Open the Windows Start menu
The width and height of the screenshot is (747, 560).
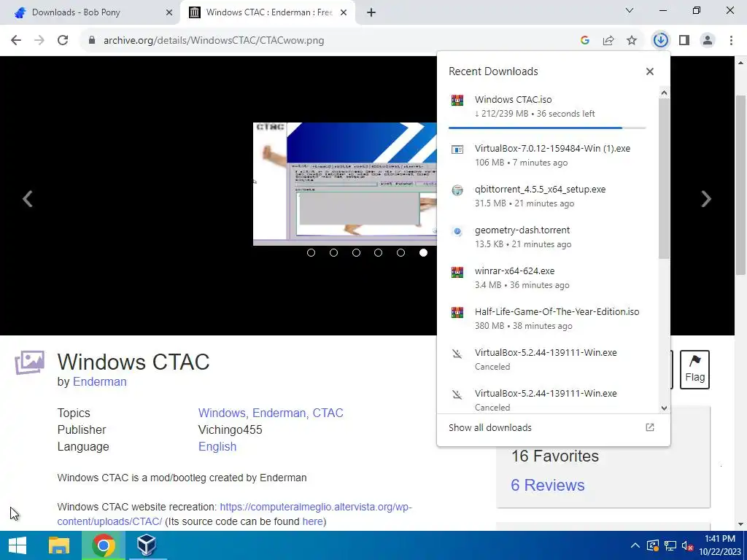point(18,545)
